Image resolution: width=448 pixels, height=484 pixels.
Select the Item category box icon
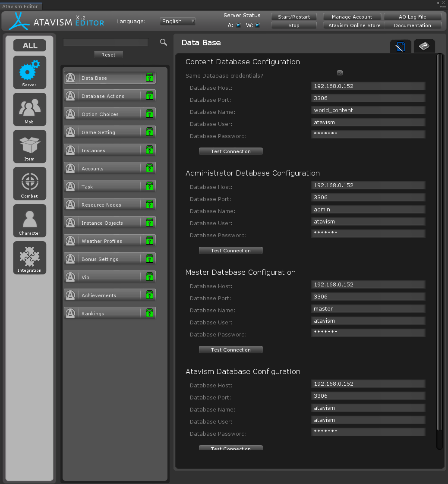point(29,146)
